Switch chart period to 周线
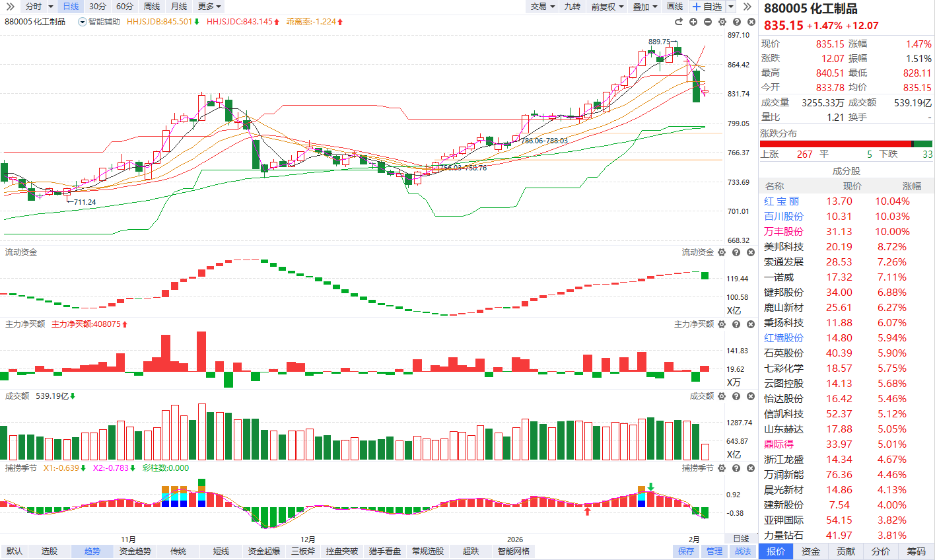The height and width of the screenshot is (560, 935). point(152,7)
